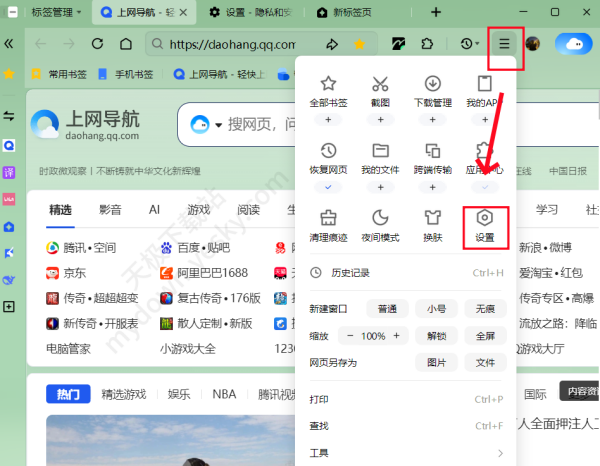The width and height of the screenshot is (600, 466).
Task: Increase zoom with the plus button
Action: (x=397, y=335)
